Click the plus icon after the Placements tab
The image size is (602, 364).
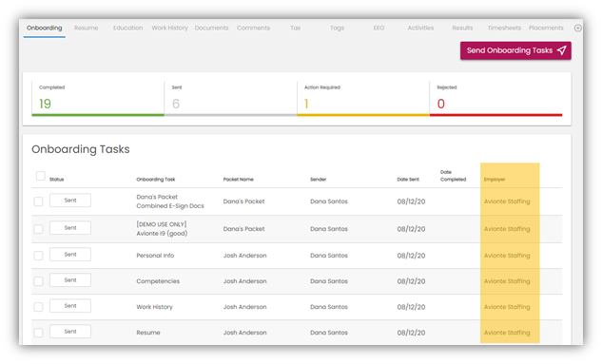tap(577, 28)
